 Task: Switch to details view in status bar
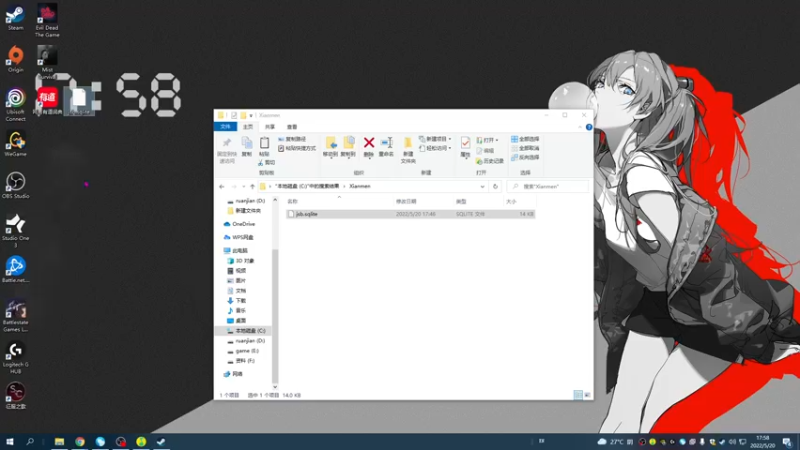(x=578, y=395)
